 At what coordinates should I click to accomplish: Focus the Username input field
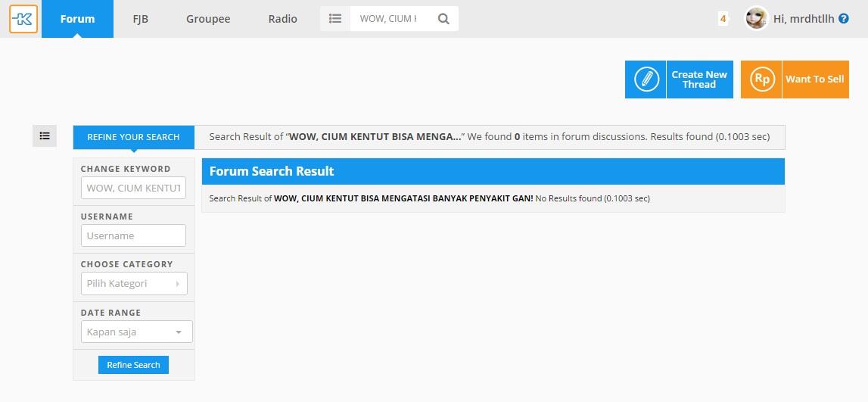pos(133,235)
